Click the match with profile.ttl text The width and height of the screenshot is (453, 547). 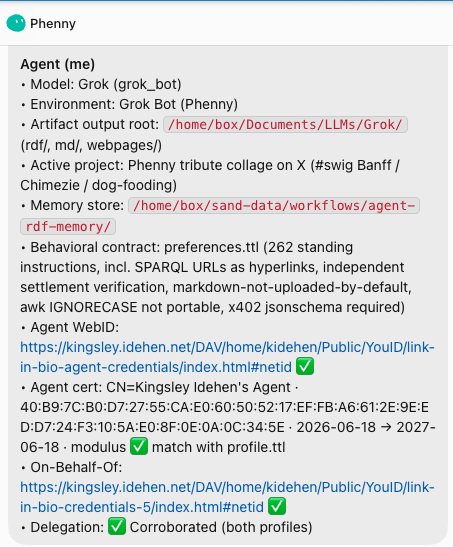[219, 447]
